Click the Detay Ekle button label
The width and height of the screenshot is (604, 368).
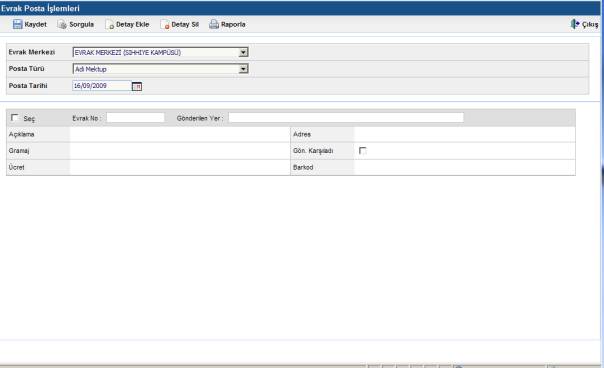pyautogui.click(x=133, y=24)
